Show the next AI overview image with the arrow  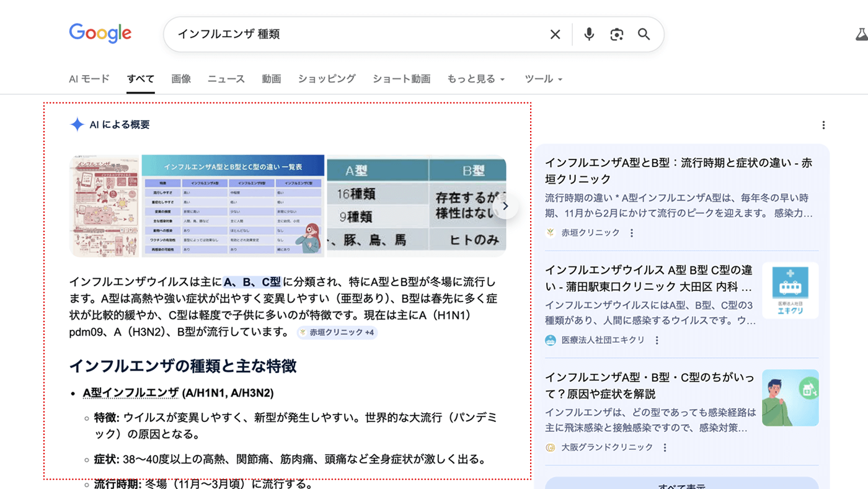[505, 205]
